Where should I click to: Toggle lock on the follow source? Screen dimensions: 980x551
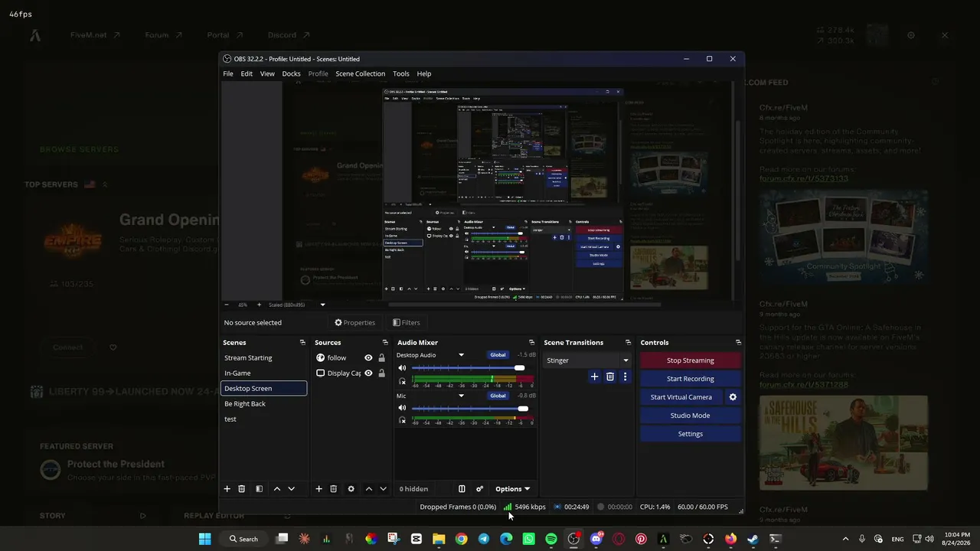[x=381, y=358]
